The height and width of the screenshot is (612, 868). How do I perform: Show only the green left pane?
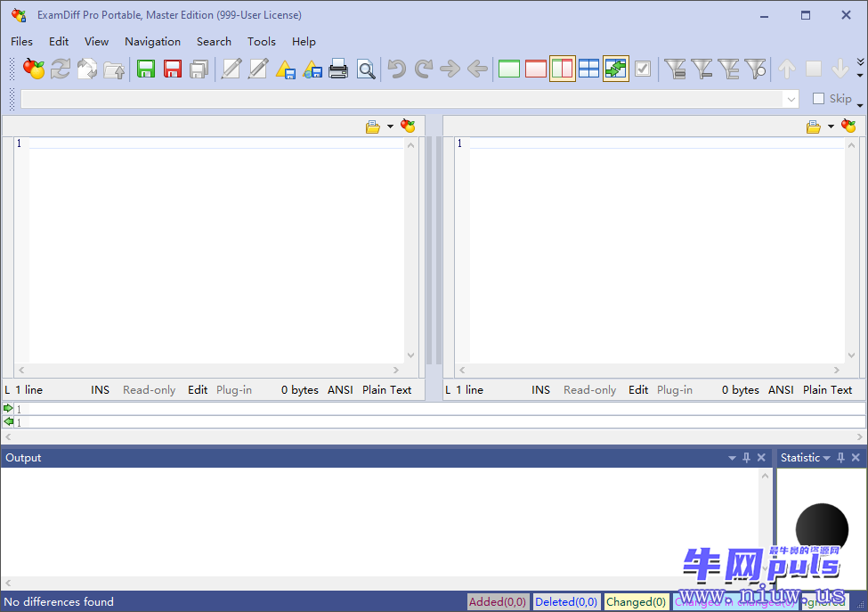[x=508, y=69]
